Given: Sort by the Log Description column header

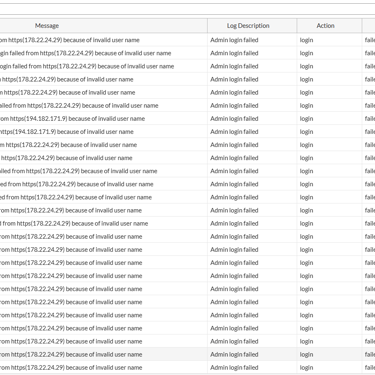Looking at the screenshot, I should click(248, 26).
